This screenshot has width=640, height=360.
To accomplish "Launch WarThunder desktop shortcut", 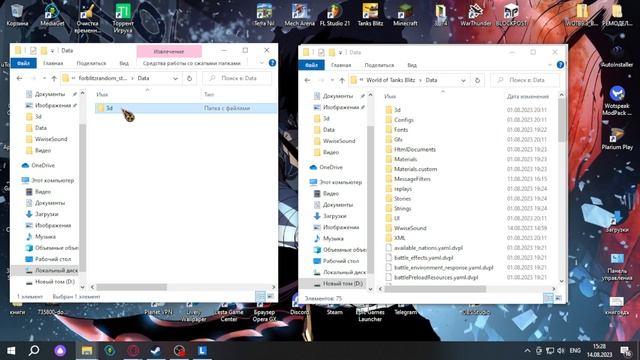I will coord(476,15).
